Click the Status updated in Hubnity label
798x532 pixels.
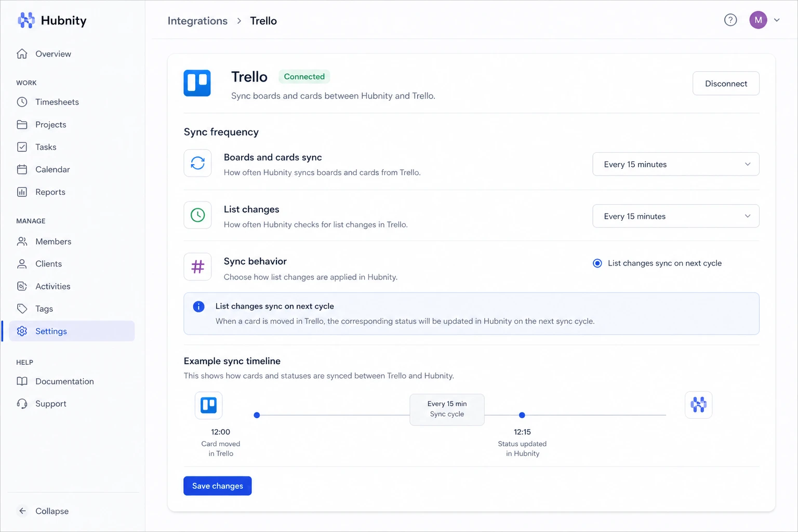point(522,448)
